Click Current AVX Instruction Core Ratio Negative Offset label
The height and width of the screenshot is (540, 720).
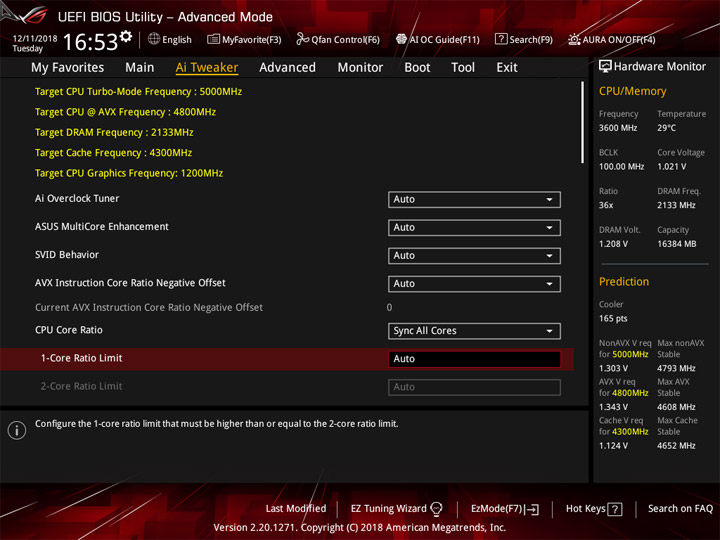coord(149,307)
